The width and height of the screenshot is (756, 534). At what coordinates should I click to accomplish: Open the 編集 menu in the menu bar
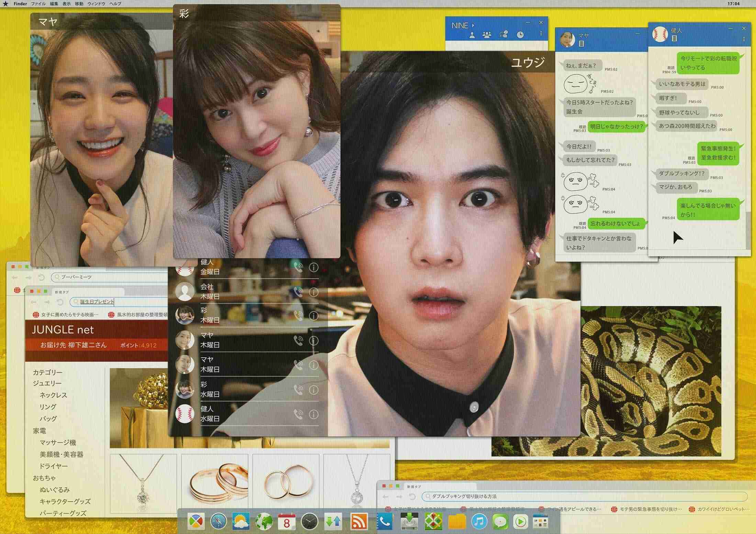pos(54,4)
